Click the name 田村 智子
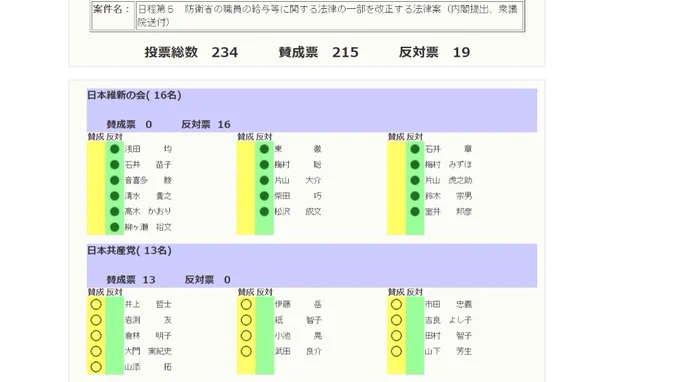 (448, 336)
